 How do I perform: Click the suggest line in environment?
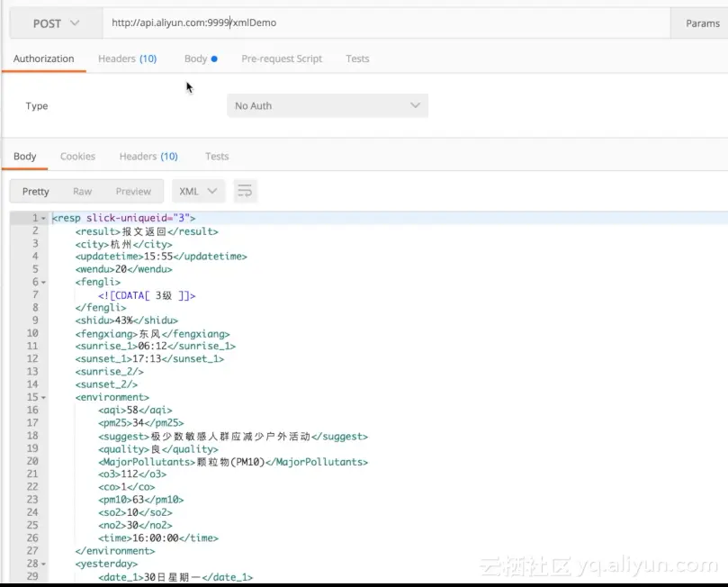[232, 437]
